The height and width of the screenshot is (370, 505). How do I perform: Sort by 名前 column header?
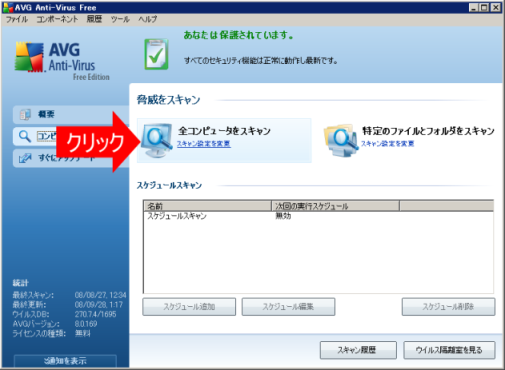tap(207, 206)
